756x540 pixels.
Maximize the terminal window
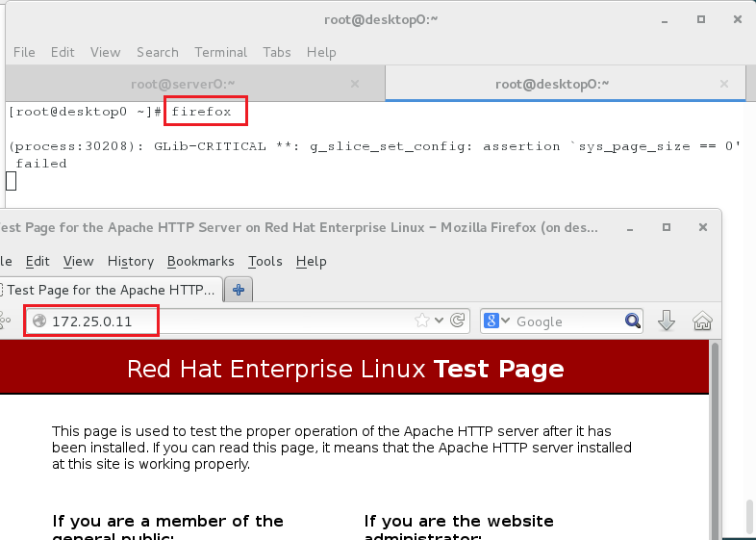[701, 19]
